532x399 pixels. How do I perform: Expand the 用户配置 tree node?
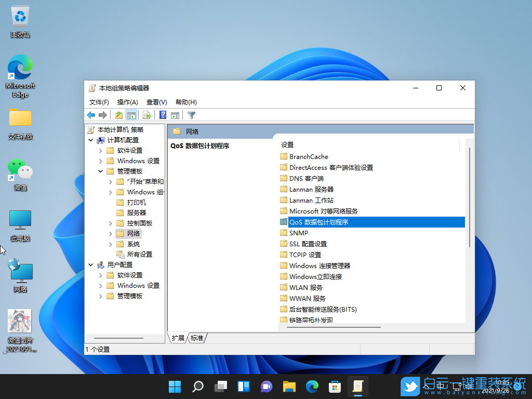coord(90,264)
